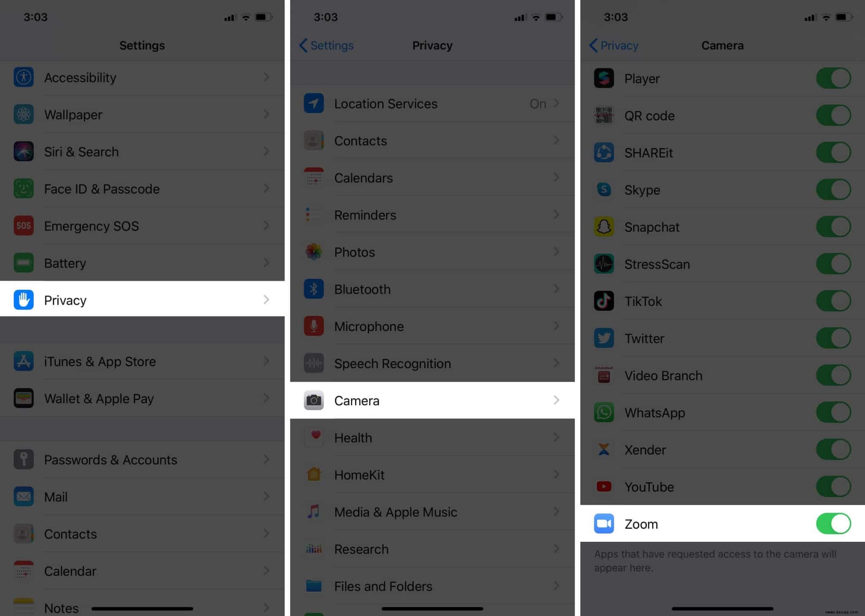Tap the SHAREit icon in Camera settings
Screen dimensions: 865x616
pyautogui.click(x=604, y=152)
